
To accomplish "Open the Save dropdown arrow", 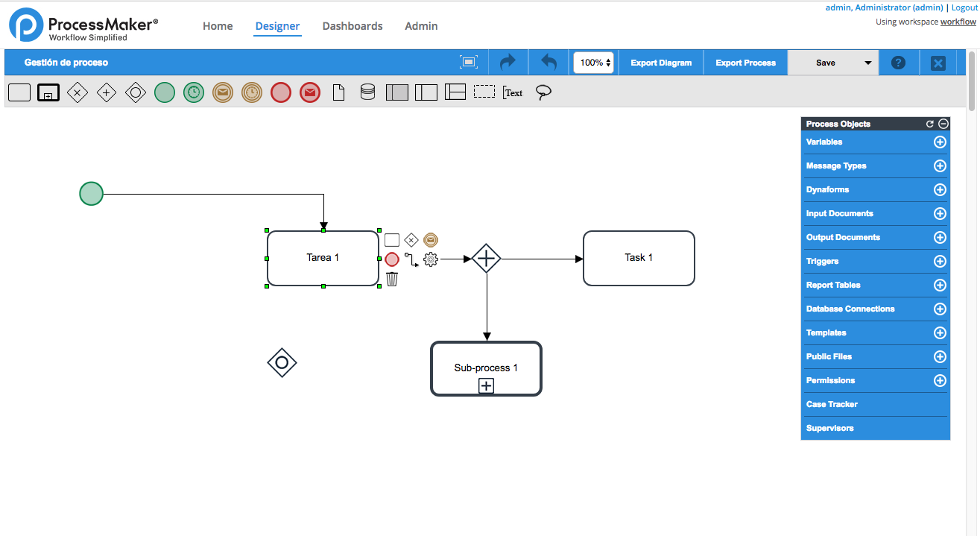I will pos(868,63).
